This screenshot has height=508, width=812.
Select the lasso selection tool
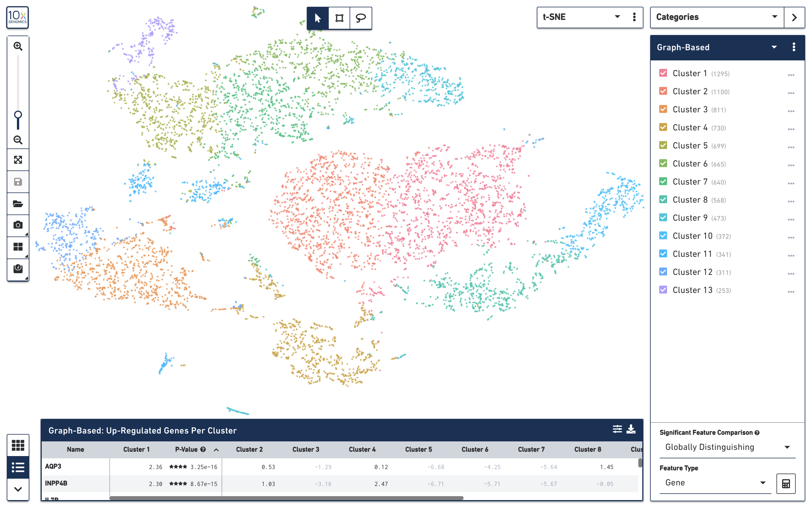tap(361, 18)
